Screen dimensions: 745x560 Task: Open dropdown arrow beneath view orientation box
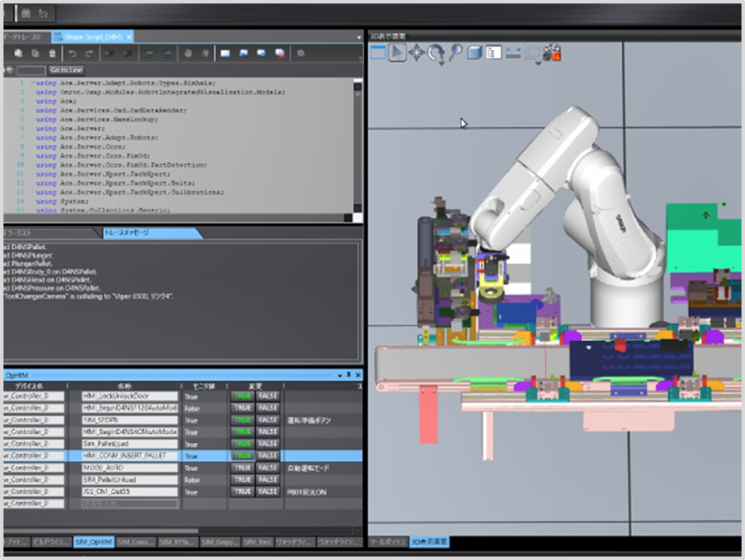(x=539, y=63)
